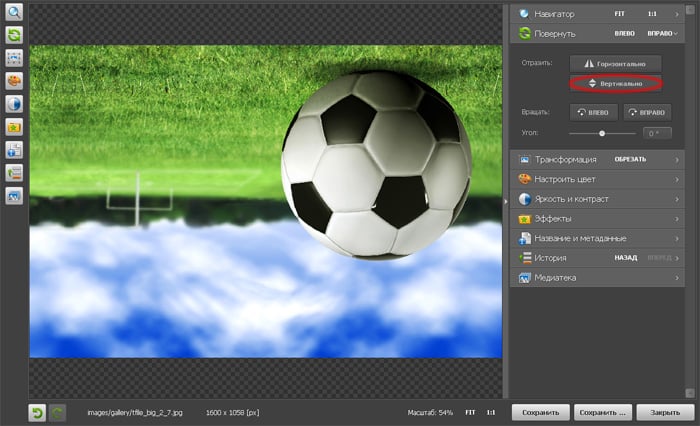The height and width of the screenshot is (426, 700).
Task: Flip image with the Вертикально button
Action: coord(615,84)
